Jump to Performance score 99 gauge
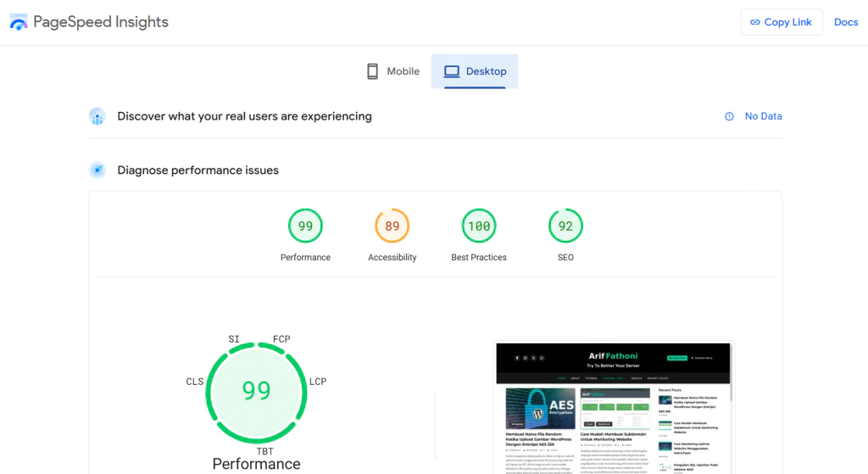This screenshot has width=868, height=474. click(x=305, y=226)
